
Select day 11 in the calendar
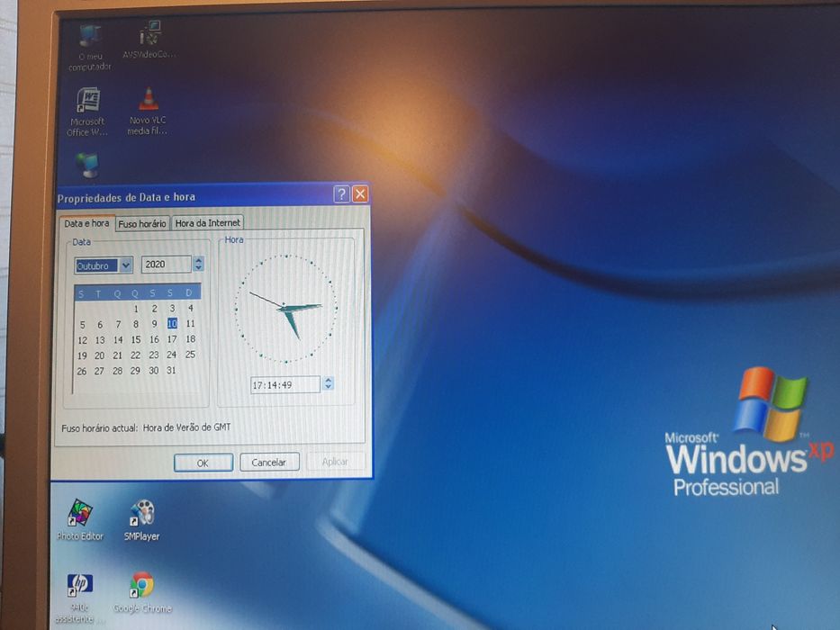pos(190,324)
